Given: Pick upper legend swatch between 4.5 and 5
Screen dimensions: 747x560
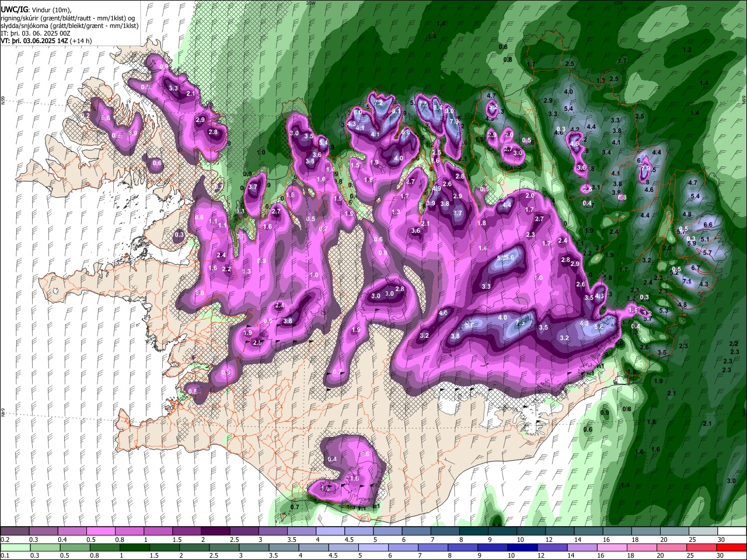Looking at the screenshot, I should 359,531.
